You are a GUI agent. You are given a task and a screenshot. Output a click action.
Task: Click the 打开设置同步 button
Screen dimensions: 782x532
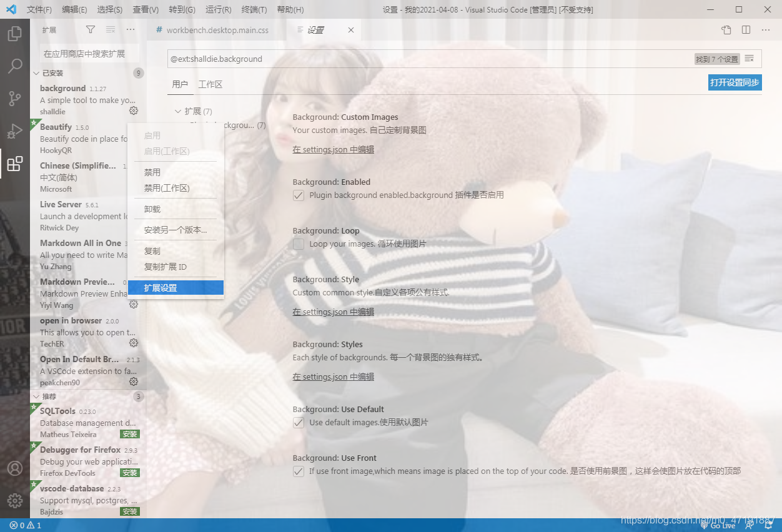[x=735, y=82]
